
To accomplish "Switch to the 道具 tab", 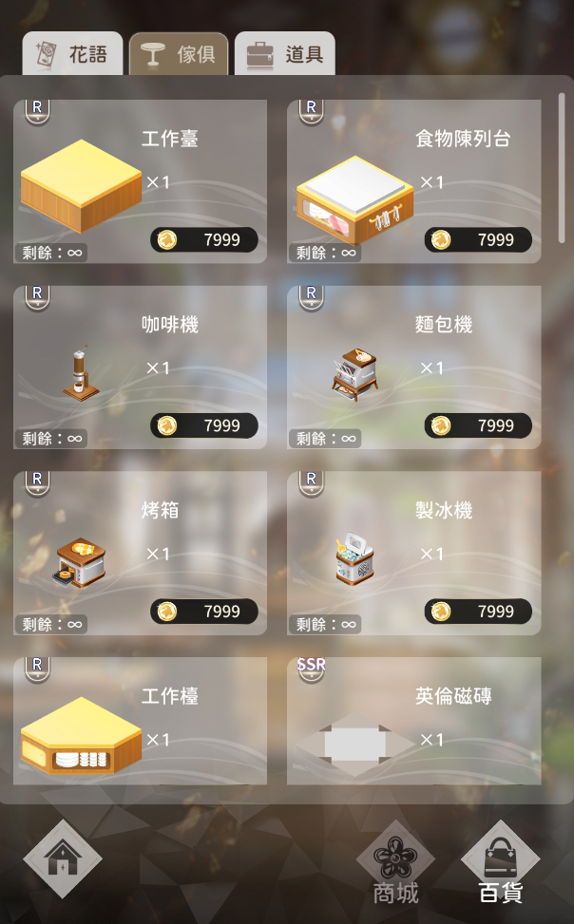I will [x=285, y=53].
